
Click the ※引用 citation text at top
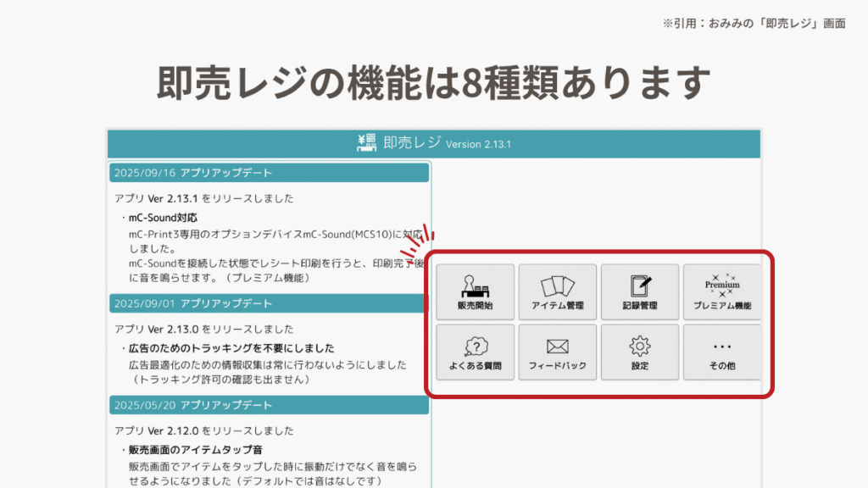754,24
